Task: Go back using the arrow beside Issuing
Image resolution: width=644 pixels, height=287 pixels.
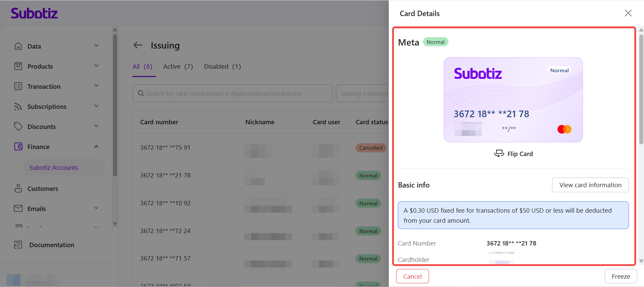Action: tap(138, 45)
